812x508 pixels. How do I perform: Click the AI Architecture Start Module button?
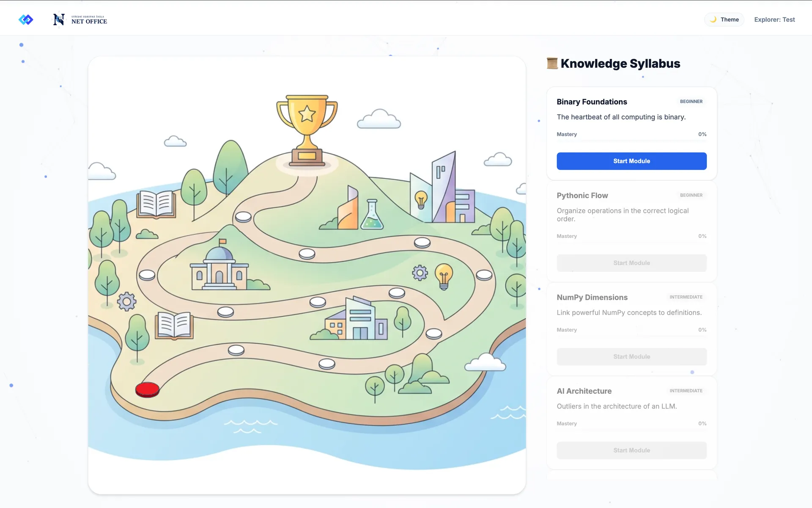point(631,450)
